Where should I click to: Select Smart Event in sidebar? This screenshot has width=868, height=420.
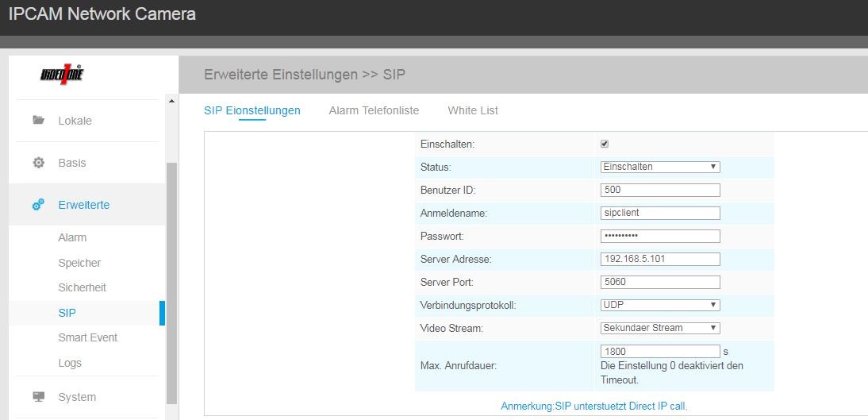87,337
